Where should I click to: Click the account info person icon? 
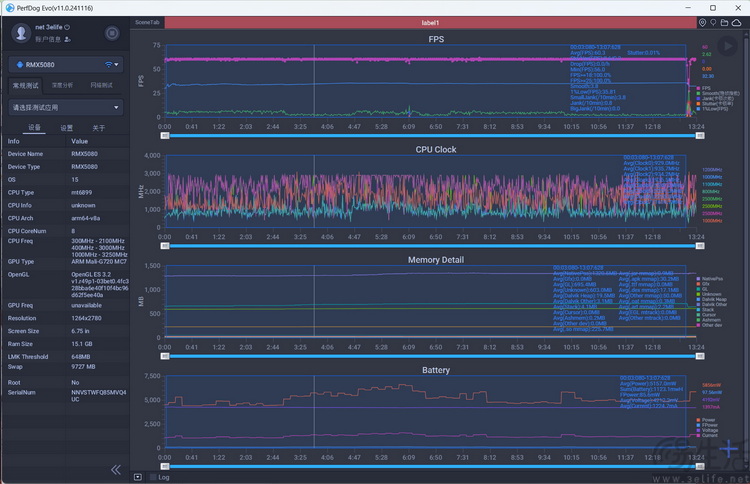click(67, 39)
